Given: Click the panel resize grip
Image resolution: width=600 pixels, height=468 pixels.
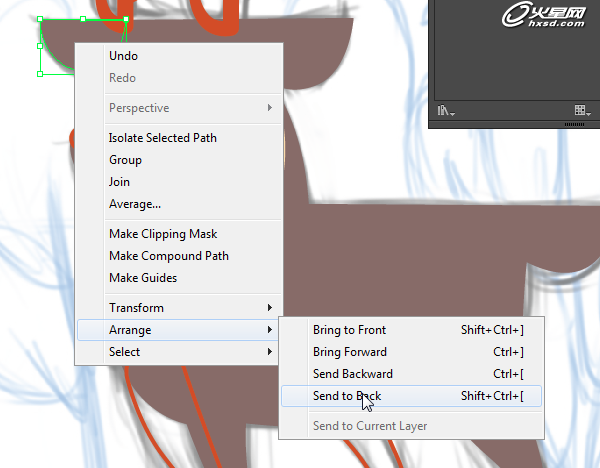Looking at the screenshot, I should 574,125.
